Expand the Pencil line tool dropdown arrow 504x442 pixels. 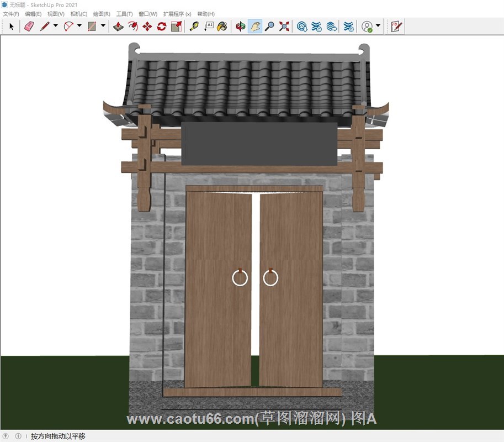pos(55,26)
